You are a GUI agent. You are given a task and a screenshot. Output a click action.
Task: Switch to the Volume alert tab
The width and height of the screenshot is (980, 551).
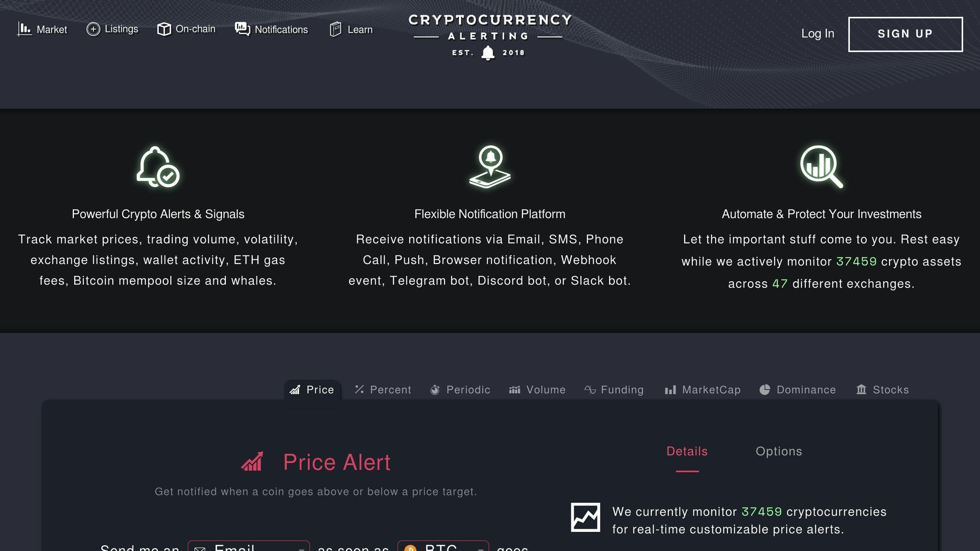[x=538, y=390]
